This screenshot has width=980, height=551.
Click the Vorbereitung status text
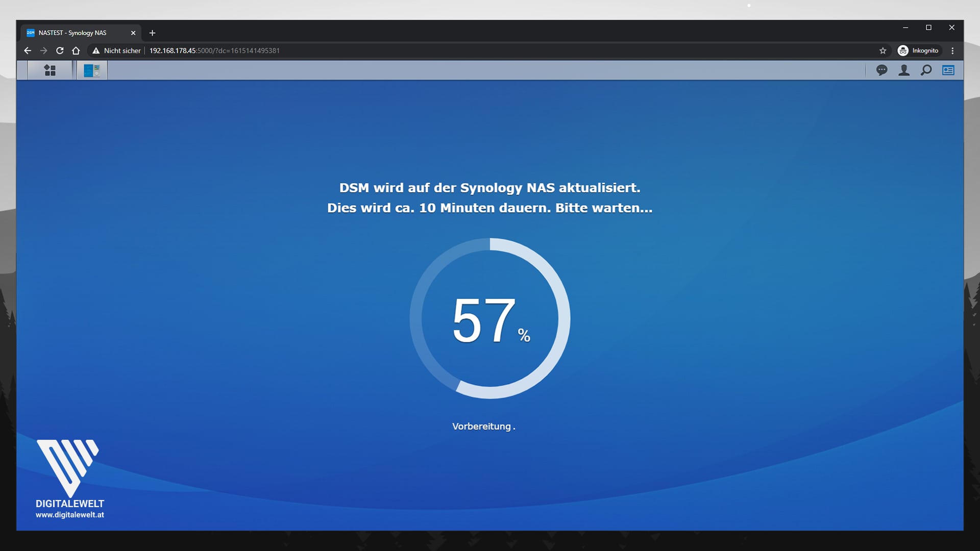[483, 427]
